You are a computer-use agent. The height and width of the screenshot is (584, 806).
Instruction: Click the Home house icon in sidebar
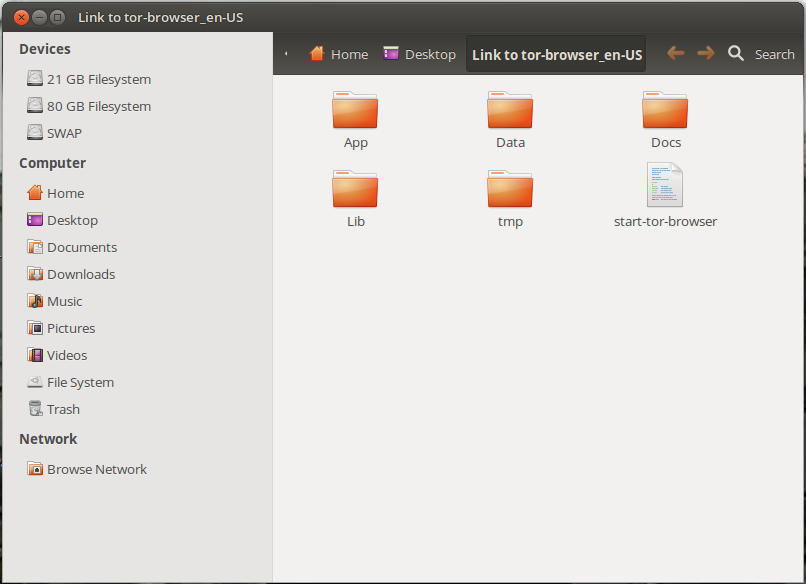34,193
